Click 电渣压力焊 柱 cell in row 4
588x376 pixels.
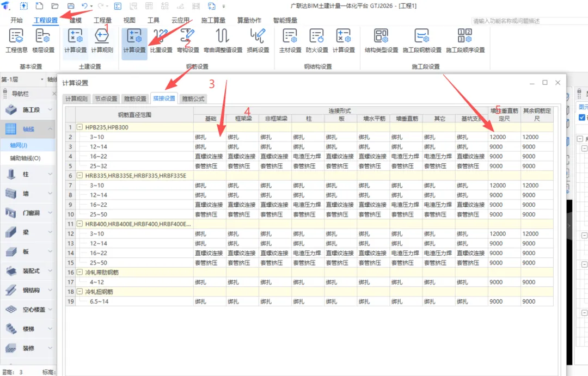click(x=308, y=156)
